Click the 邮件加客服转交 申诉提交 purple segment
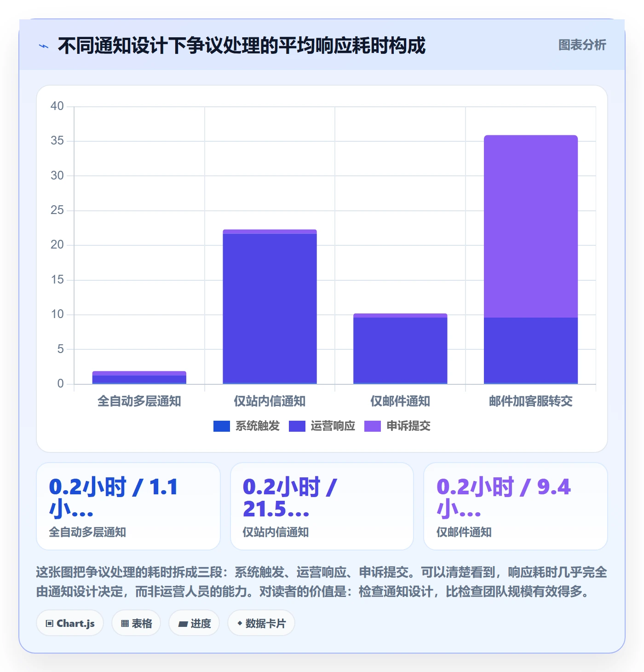 tap(531, 226)
